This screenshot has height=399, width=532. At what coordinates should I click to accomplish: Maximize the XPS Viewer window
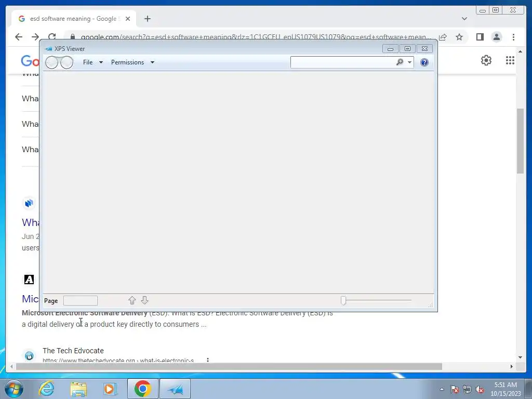click(x=407, y=49)
